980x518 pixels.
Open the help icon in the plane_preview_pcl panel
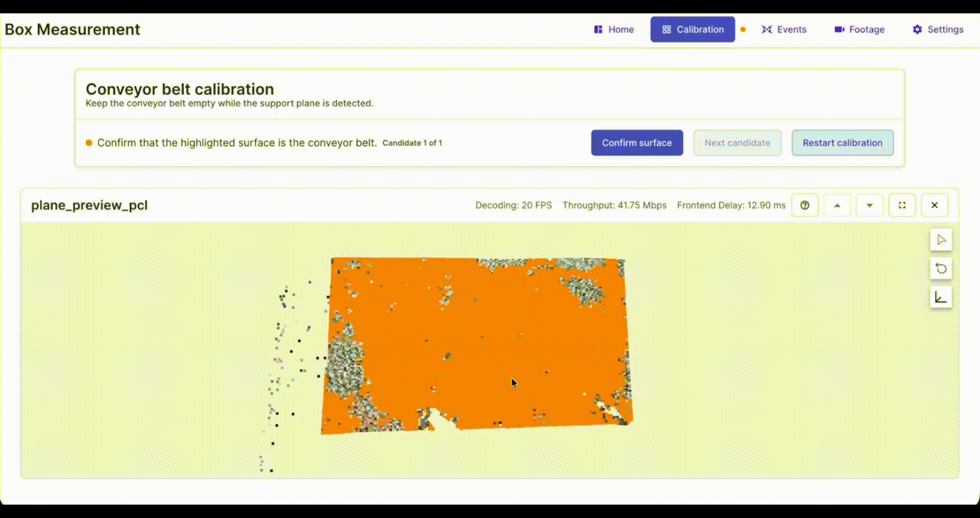pos(805,205)
